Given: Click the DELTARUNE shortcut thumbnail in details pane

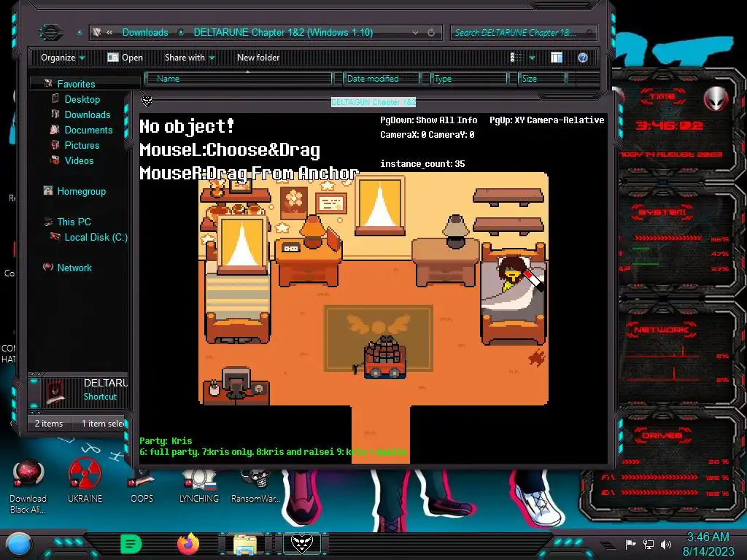Looking at the screenshot, I should (x=55, y=392).
